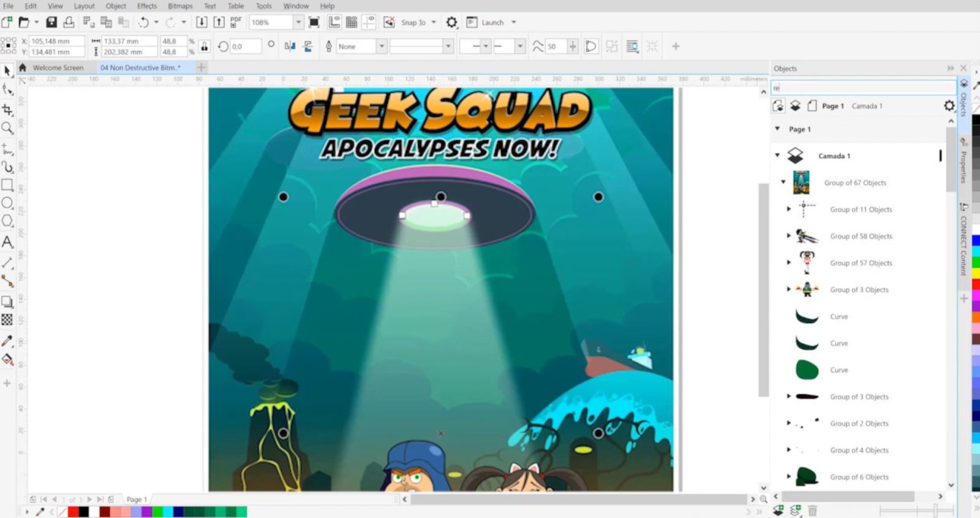This screenshot has height=518, width=980.
Task: Open the File menu
Action: pyautogui.click(x=8, y=6)
